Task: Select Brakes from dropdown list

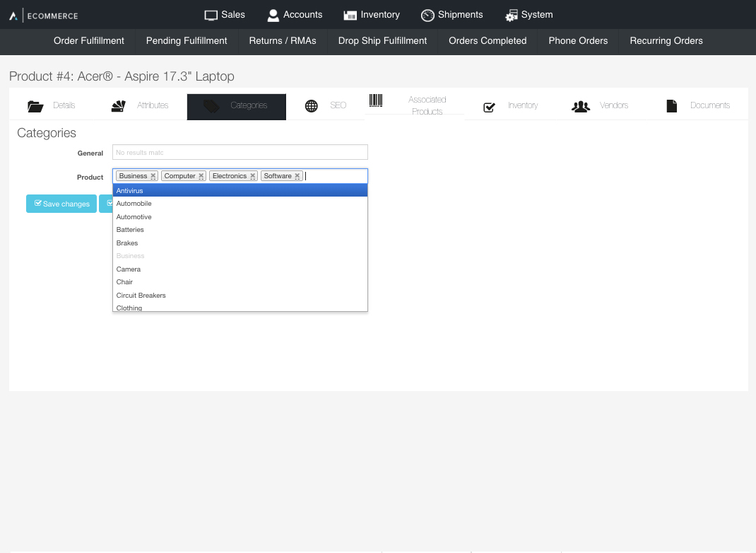Action: (240, 243)
